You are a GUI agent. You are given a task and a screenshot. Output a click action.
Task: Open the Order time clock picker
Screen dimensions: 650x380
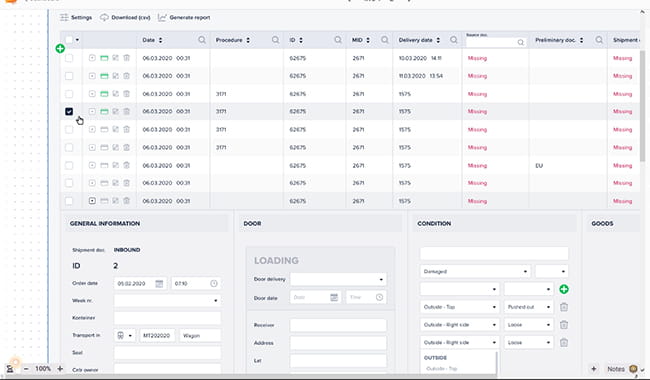213,283
